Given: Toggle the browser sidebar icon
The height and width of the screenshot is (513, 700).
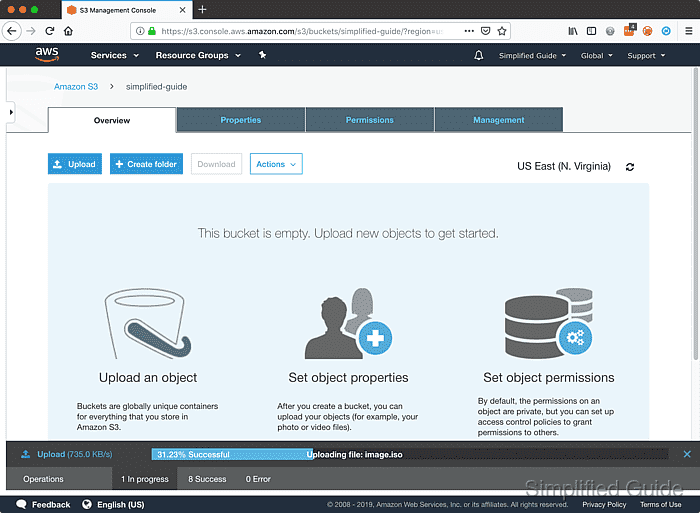Looking at the screenshot, I should [x=592, y=31].
